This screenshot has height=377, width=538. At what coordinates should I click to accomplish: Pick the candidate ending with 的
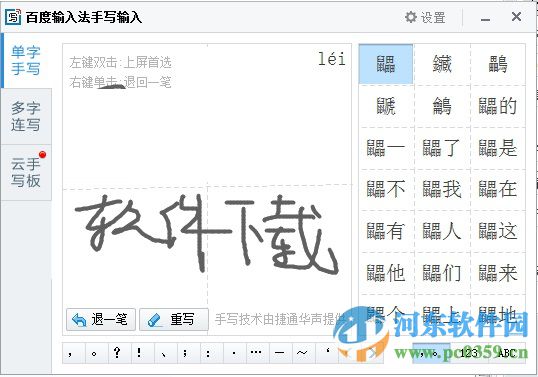(x=498, y=106)
